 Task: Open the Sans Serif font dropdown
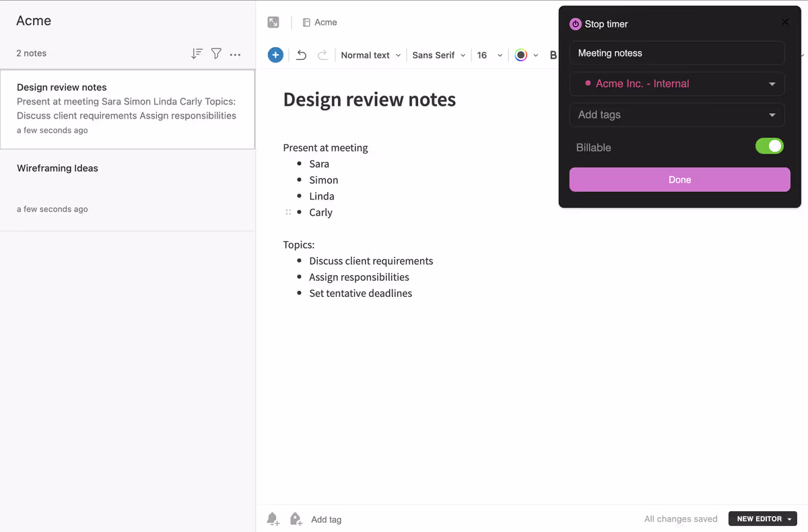(439, 55)
